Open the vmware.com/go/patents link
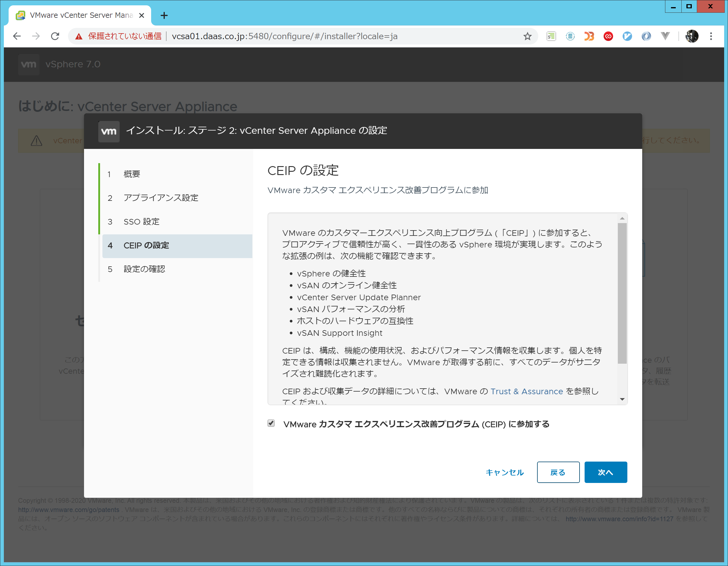This screenshot has height=566, width=728. pos(69,510)
